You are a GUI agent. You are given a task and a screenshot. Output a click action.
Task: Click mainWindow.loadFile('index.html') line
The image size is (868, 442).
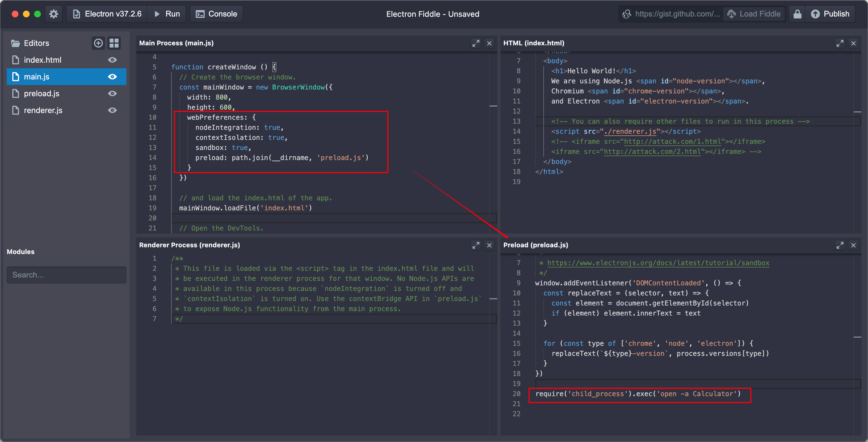tap(246, 208)
